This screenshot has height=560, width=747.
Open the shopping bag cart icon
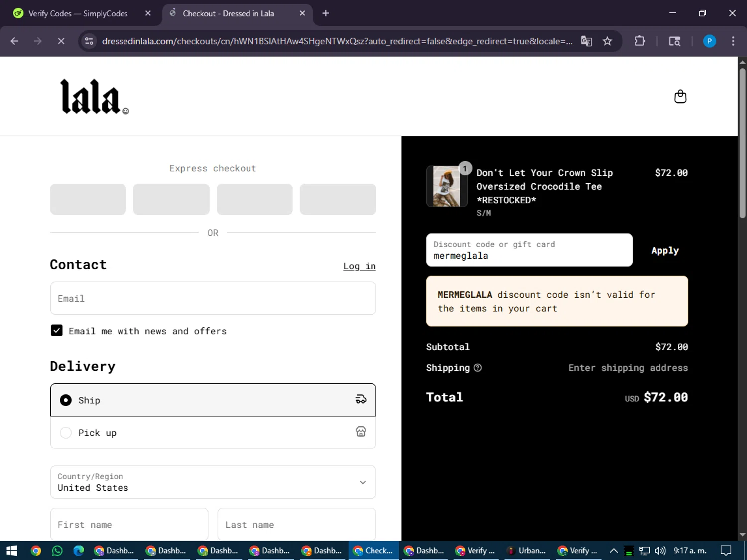click(680, 96)
